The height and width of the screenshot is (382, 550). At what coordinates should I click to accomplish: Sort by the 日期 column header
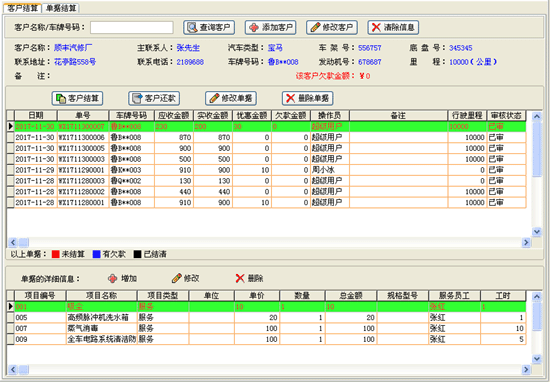click(36, 115)
